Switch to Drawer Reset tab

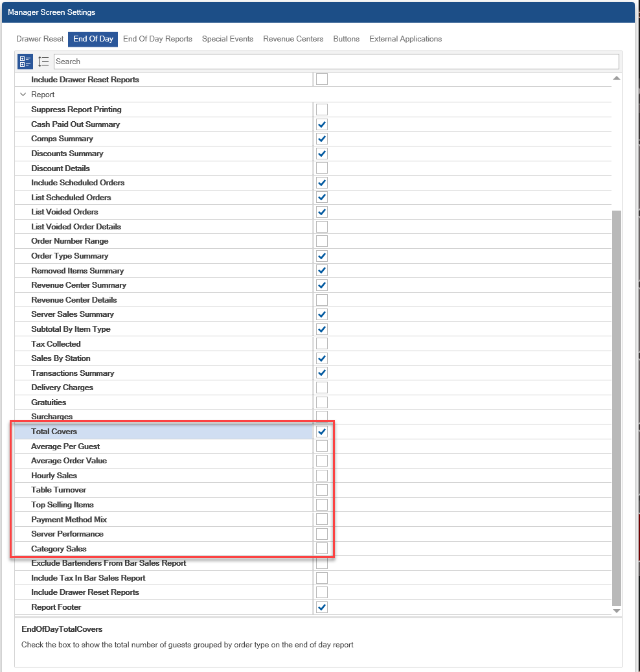click(40, 39)
